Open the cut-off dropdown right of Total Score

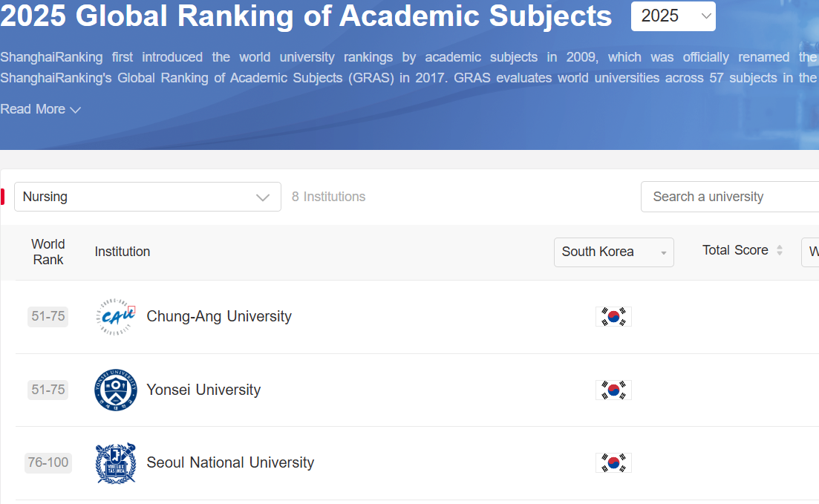(810, 252)
